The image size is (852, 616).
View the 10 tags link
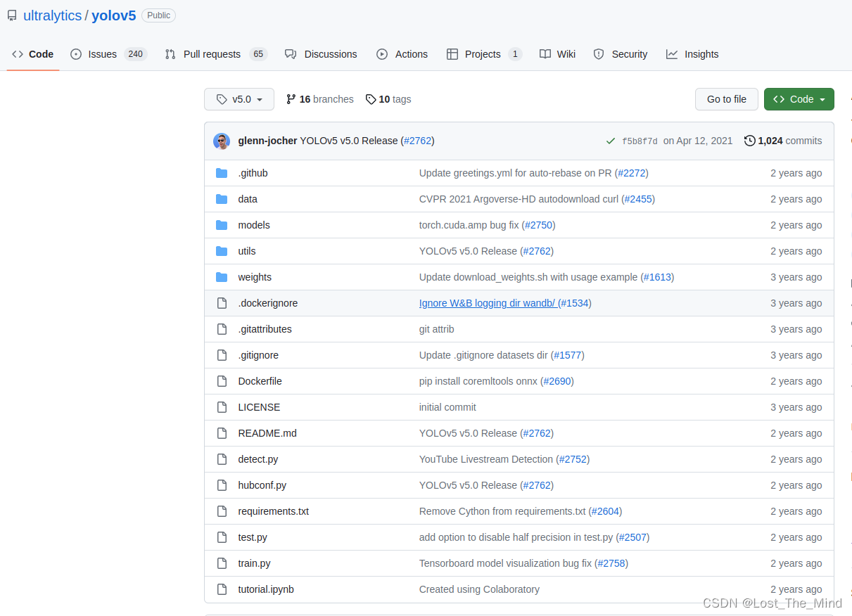pos(388,99)
